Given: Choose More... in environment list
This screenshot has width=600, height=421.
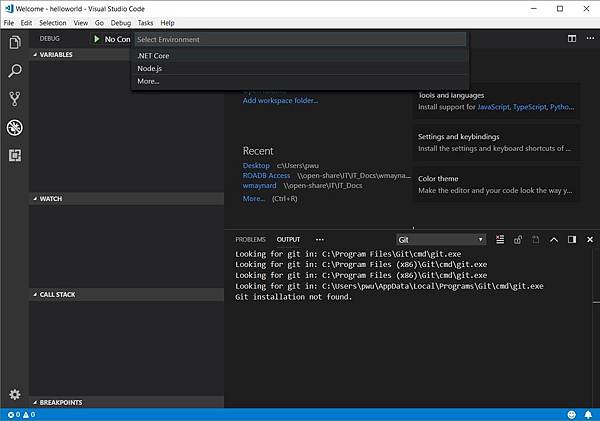Looking at the screenshot, I should pyautogui.click(x=300, y=81).
